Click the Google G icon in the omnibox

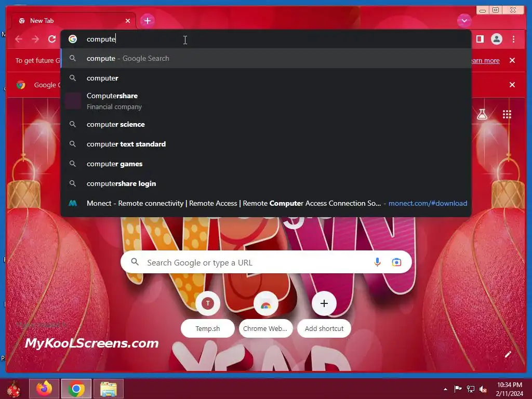point(73,39)
